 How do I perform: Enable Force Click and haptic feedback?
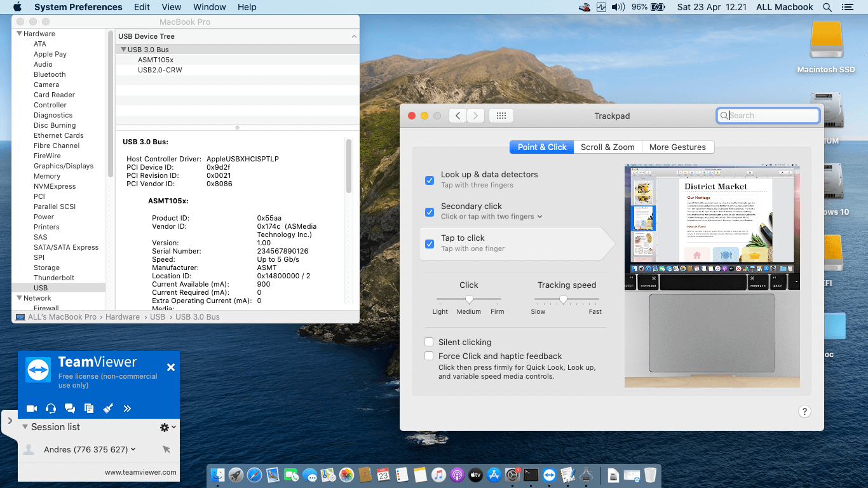(x=430, y=356)
